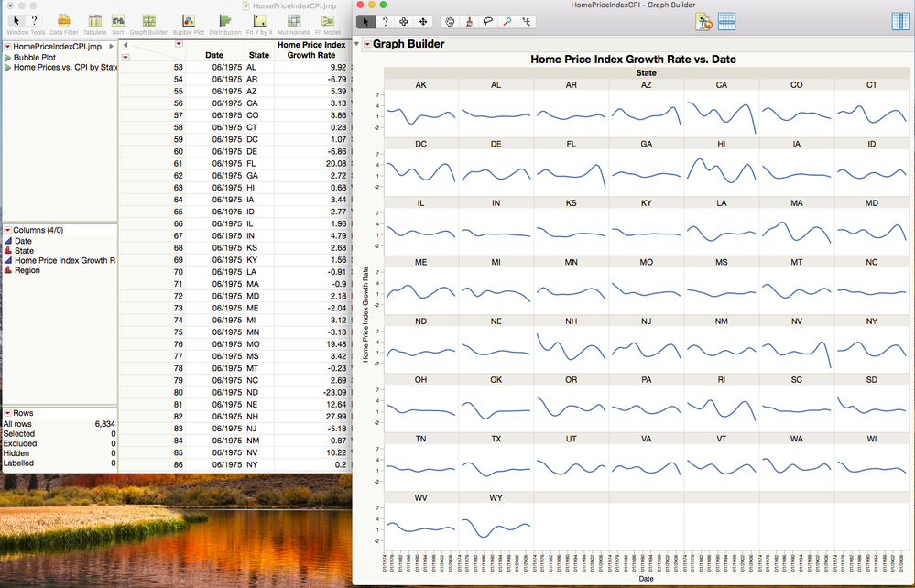Open the Data Filter tool
This screenshot has height=588, width=915.
(63, 20)
